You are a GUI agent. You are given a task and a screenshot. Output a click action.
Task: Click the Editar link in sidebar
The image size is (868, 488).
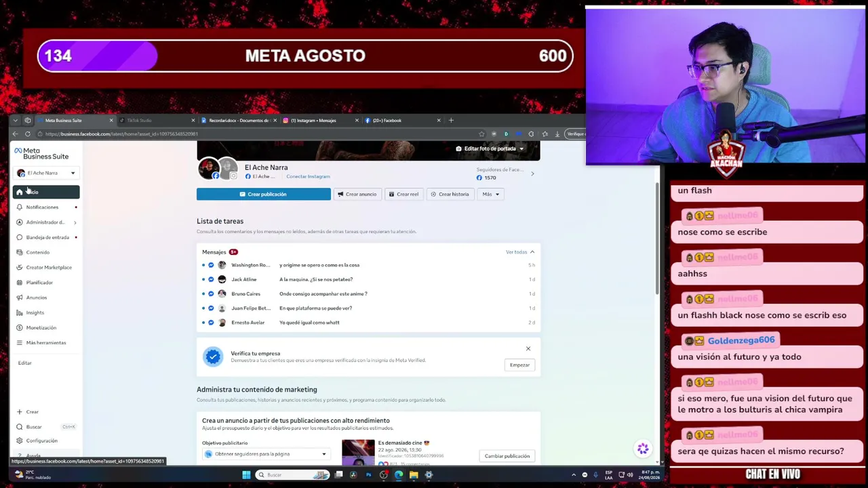pyautogui.click(x=24, y=363)
